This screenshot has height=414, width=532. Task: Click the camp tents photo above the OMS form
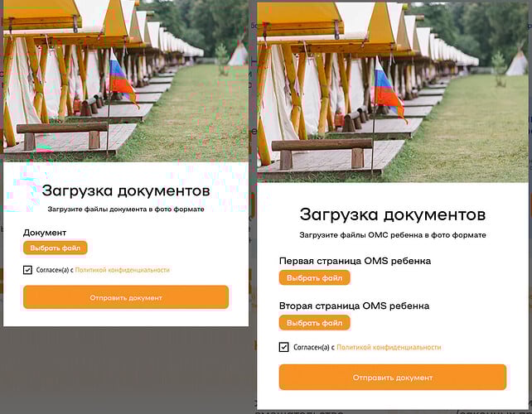pos(393,92)
